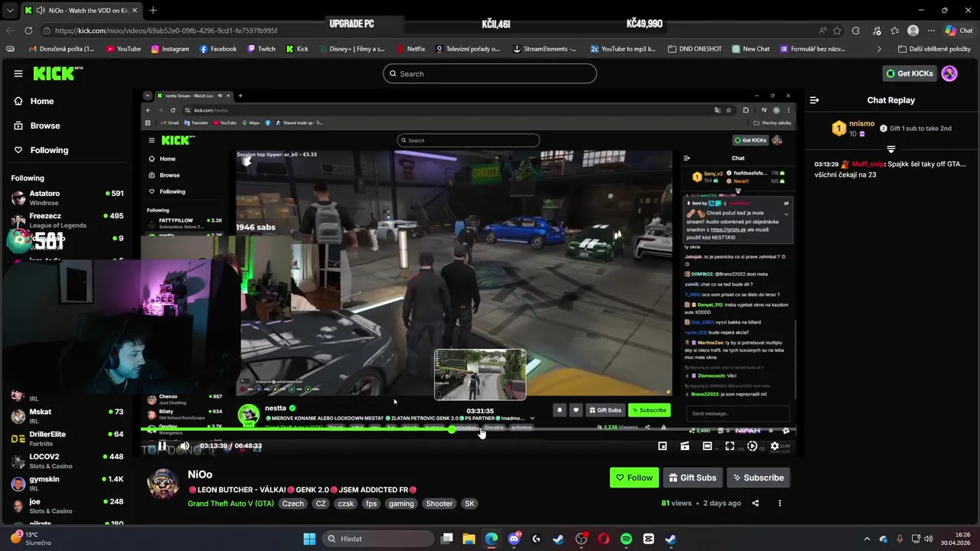Image resolution: width=980 pixels, height=551 pixels.
Task: Open YouTube bookmark
Action: click(123, 49)
